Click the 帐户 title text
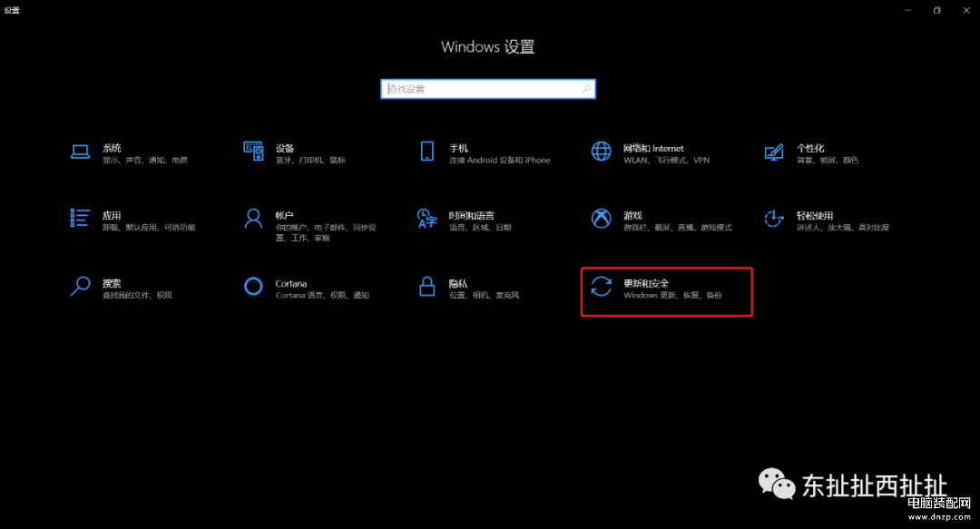This screenshot has height=529, width=980. [x=284, y=216]
